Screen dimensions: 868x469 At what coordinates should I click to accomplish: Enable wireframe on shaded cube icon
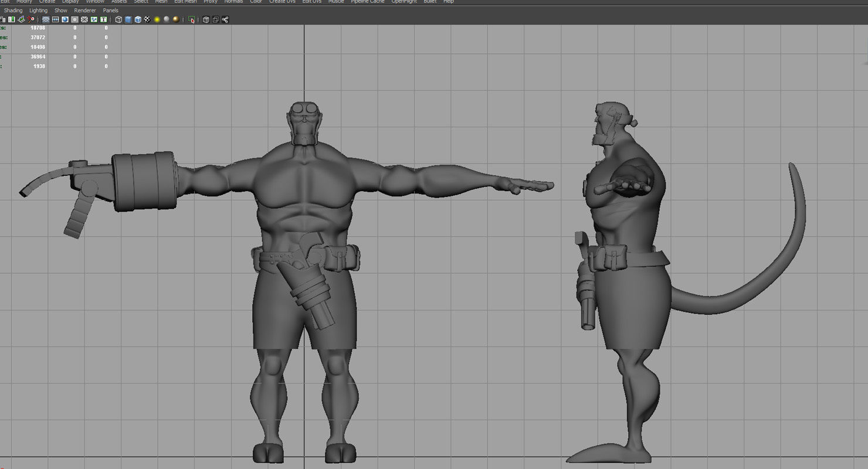click(x=138, y=19)
